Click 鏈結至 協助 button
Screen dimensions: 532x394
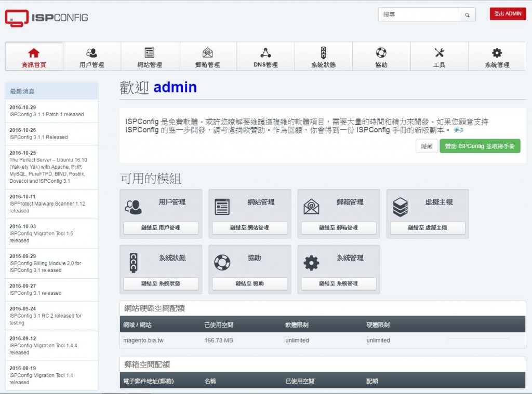coord(250,283)
